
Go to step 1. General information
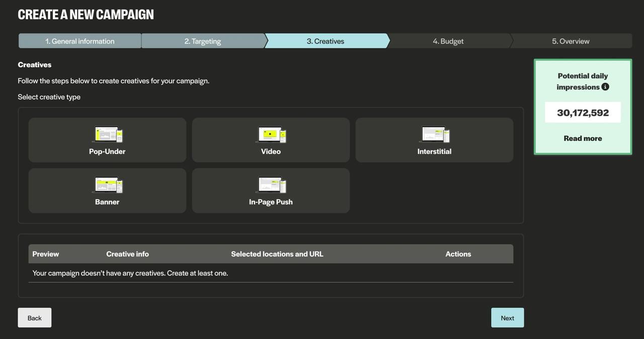[79, 41]
